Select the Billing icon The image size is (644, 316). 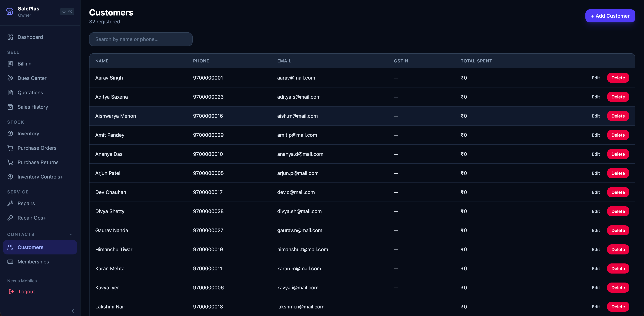(x=10, y=64)
